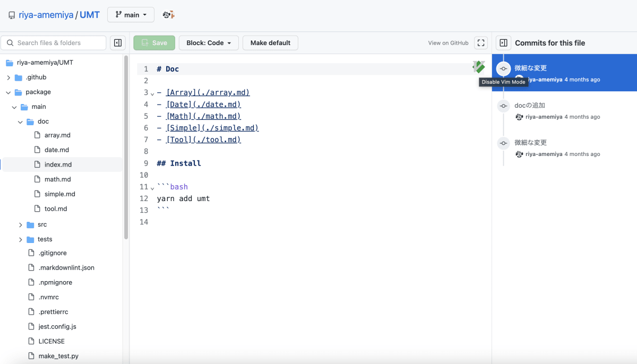Collapse the doc folder chevron

(20, 122)
